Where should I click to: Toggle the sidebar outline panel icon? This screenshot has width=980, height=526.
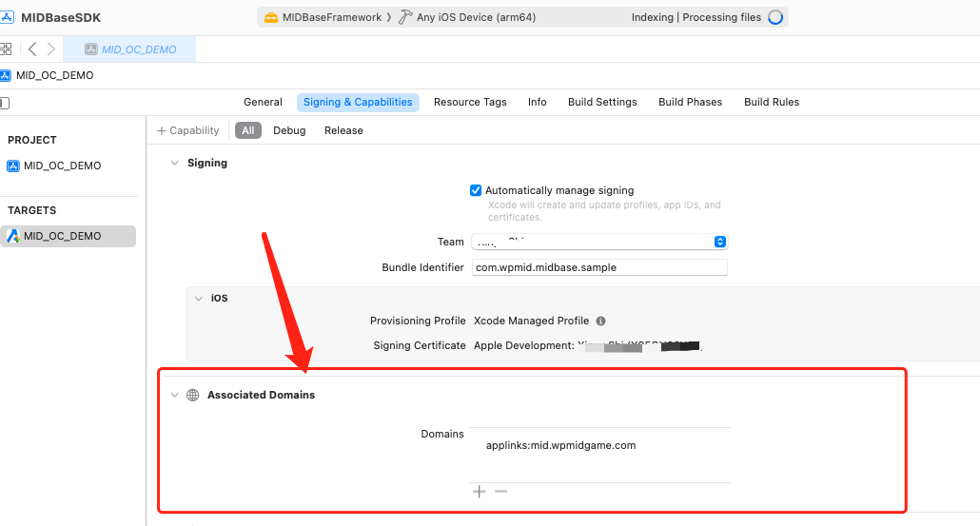(5, 103)
